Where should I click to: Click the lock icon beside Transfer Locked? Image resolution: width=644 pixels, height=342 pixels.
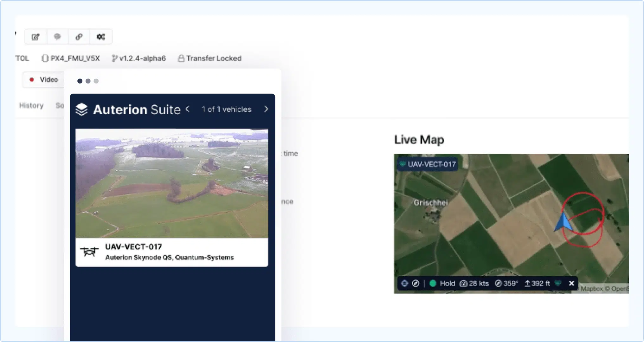tap(181, 58)
